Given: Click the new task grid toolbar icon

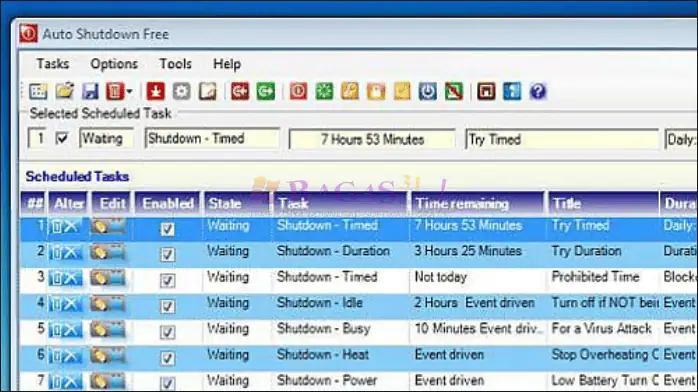Looking at the screenshot, I should pyautogui.click(x=38, y=91).
